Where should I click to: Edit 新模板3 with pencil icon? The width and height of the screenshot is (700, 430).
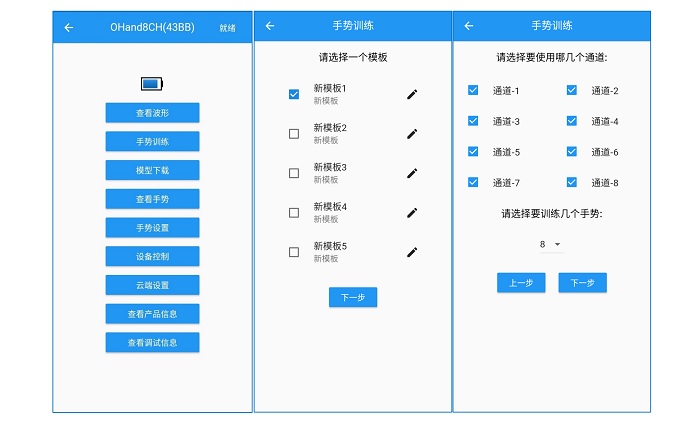click(412, 173)
